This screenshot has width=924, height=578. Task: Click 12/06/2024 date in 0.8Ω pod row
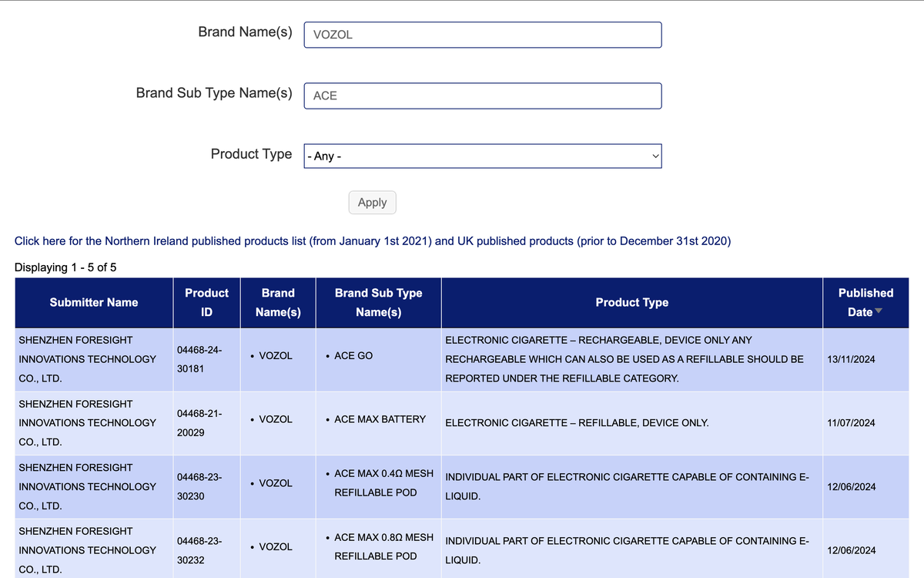[x=851, y=550]
